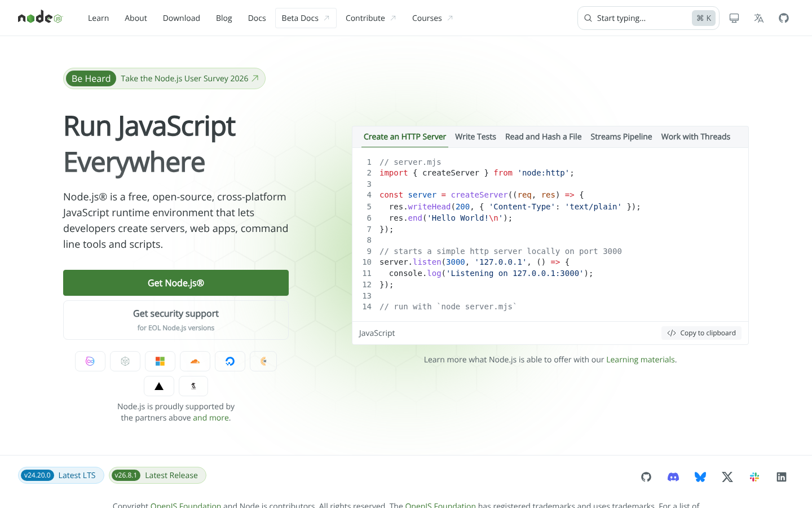
Task: Click the "'node:http'" import string
Action: pos(544,173)
